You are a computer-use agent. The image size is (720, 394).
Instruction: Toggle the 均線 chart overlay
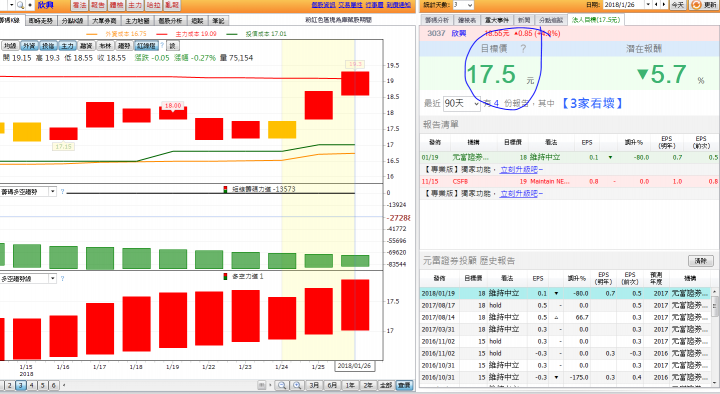click(x=10, y=45)
